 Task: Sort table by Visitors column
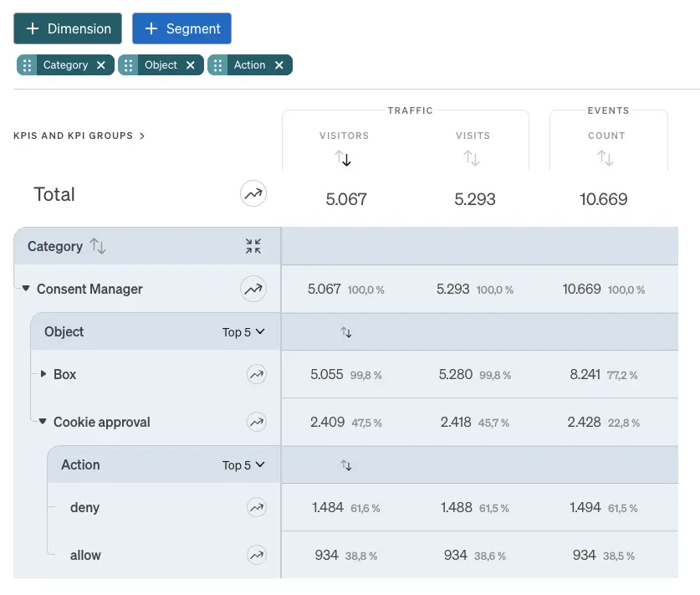(x=344, y=158)
